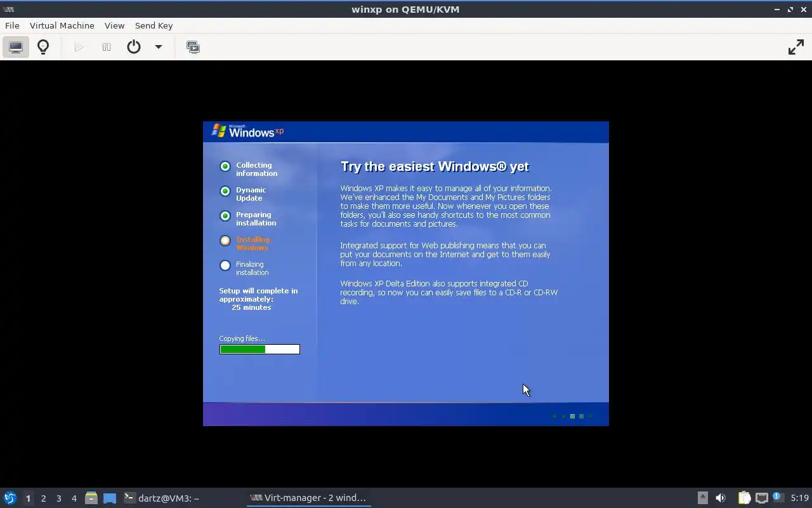
Task: Click the Windows XP logo in setup
Action: coord(247,131)
